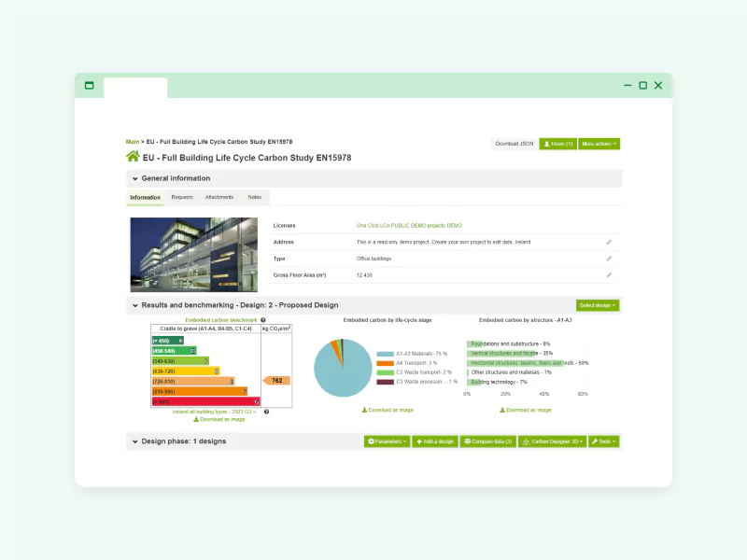
Task: Expand the Parameters dropdown menu
Action: click(387, 441)
